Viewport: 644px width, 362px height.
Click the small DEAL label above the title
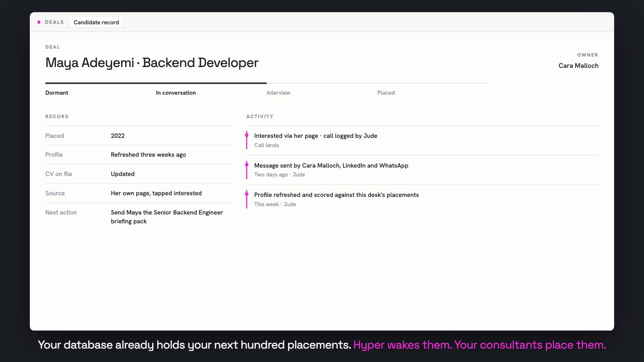pos(53,47)
